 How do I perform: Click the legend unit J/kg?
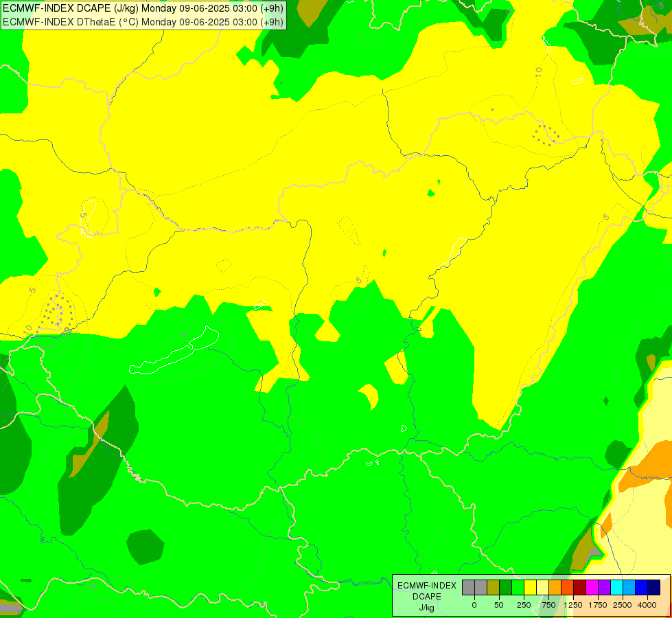coord(427,608)
